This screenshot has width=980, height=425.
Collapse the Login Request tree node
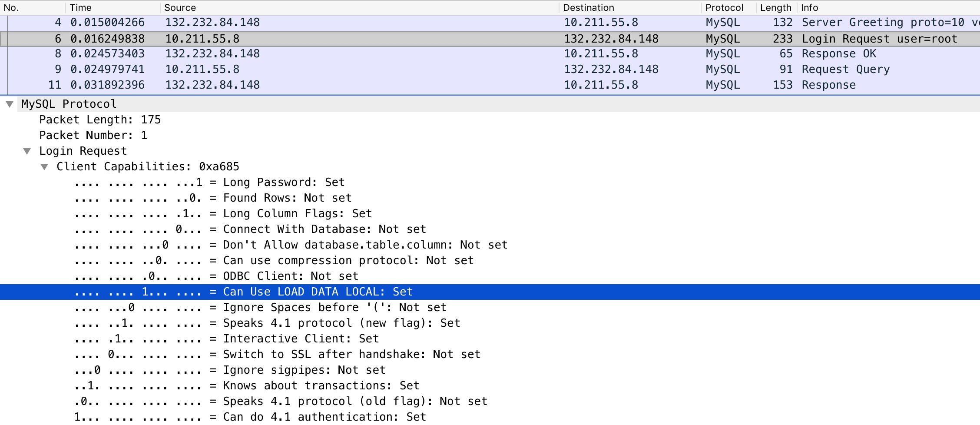pyautogui.click(x=27, y=151)
